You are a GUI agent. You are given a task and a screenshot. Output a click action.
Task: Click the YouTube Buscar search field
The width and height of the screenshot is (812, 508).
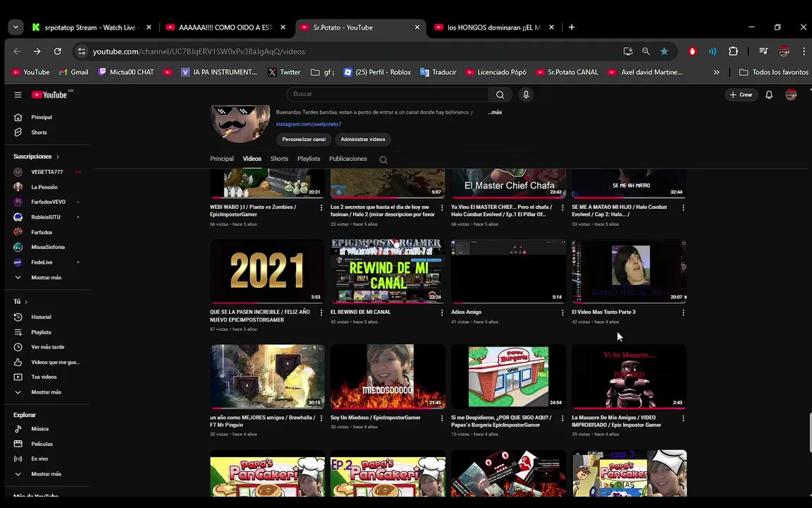pyautogui.click(x=388, y=95)
